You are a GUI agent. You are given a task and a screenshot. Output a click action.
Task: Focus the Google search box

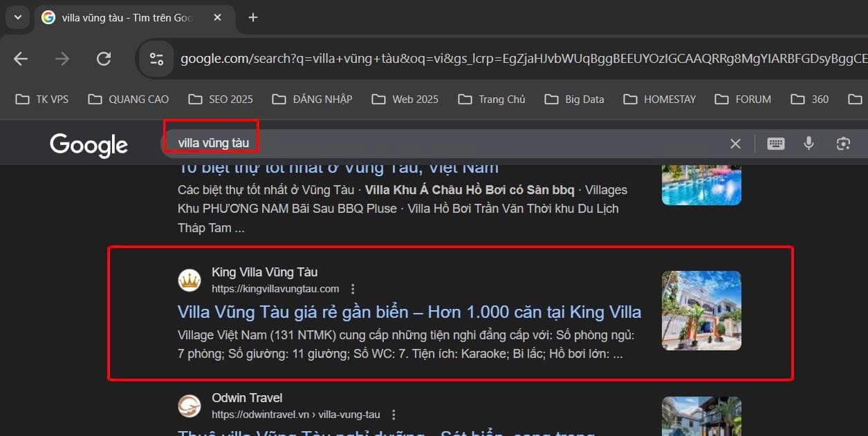pos(443,143)
